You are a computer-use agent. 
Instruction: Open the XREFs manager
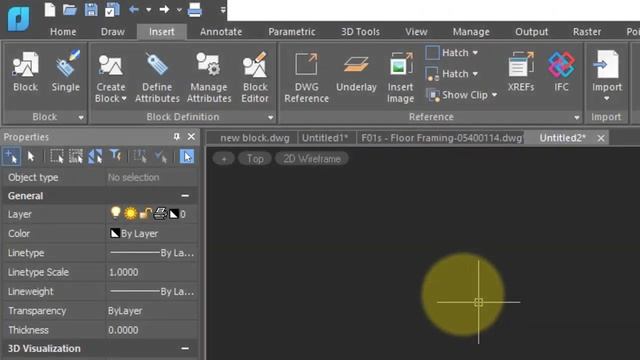pos(521,72)
